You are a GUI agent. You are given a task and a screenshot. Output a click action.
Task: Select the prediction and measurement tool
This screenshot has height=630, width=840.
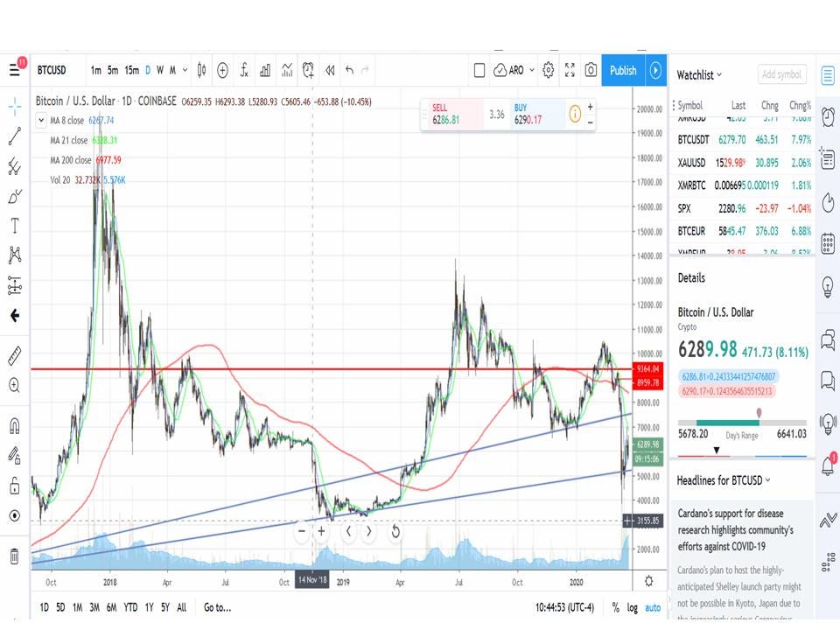15,285
